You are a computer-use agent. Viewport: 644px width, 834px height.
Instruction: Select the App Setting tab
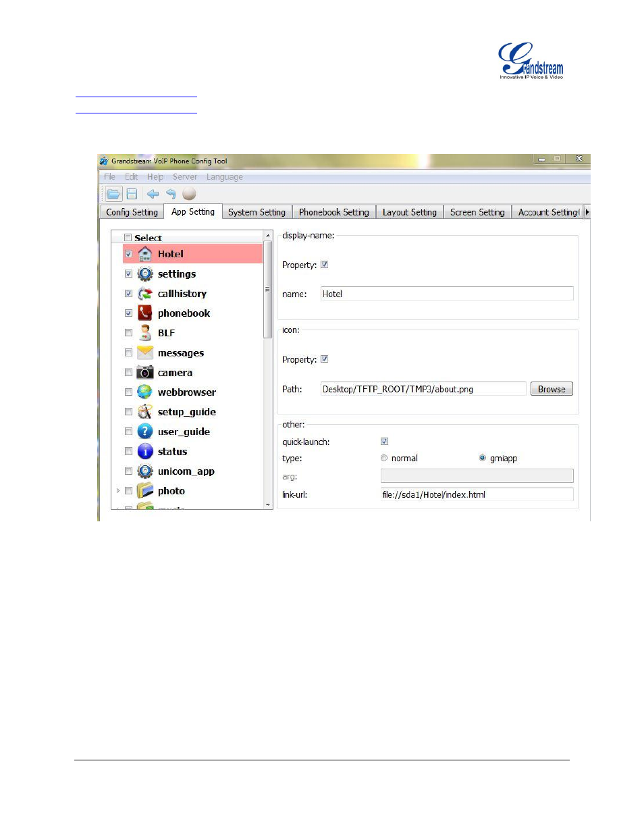(x=193, y=211)
